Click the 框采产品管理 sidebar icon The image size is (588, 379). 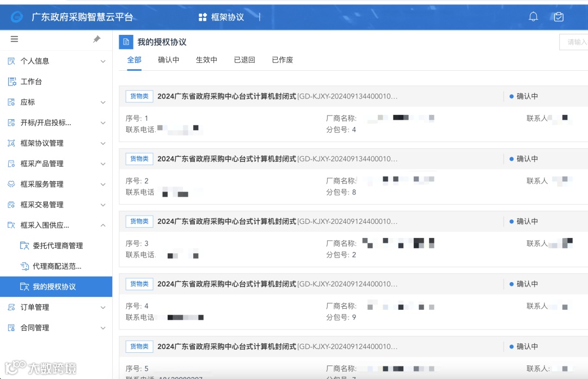[x=11, y=163]
